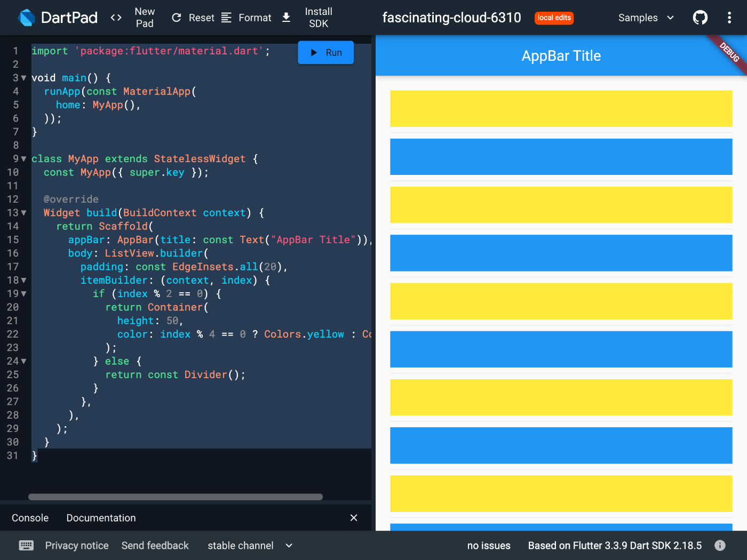
Task: Collapse the MyApp class fold arrow line 9
Action: click(23, 159)
